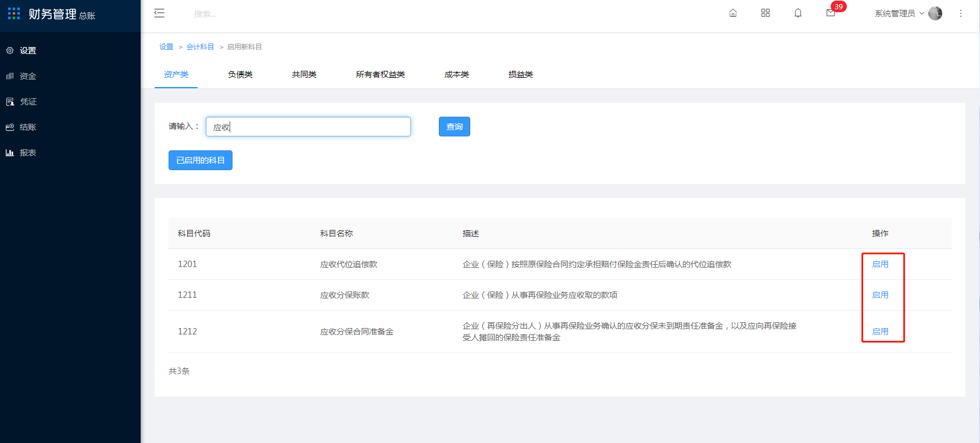Switch to the 所有者权益类 tab
This screenshot has width=980, height=443.
click(x=380, y=74)
